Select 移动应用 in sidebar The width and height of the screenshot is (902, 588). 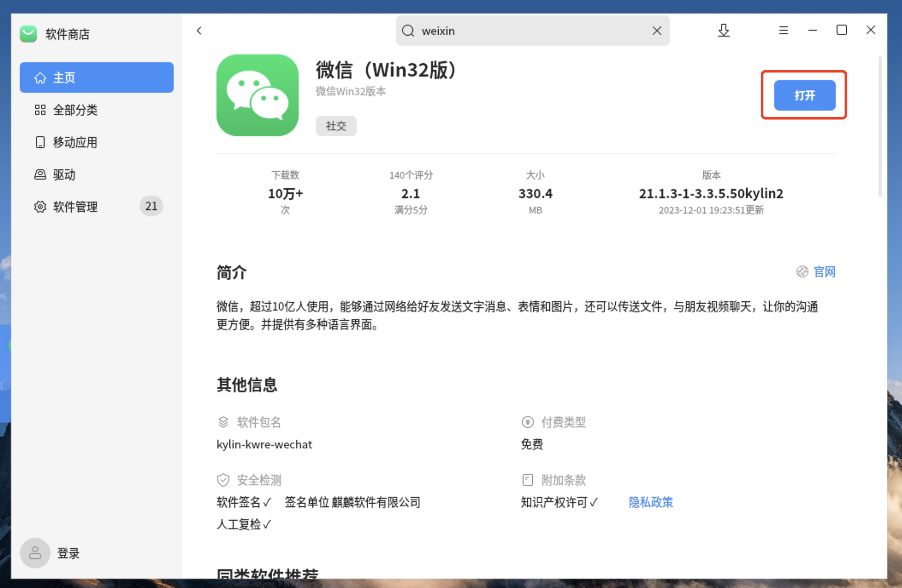[x=74, y=142]
